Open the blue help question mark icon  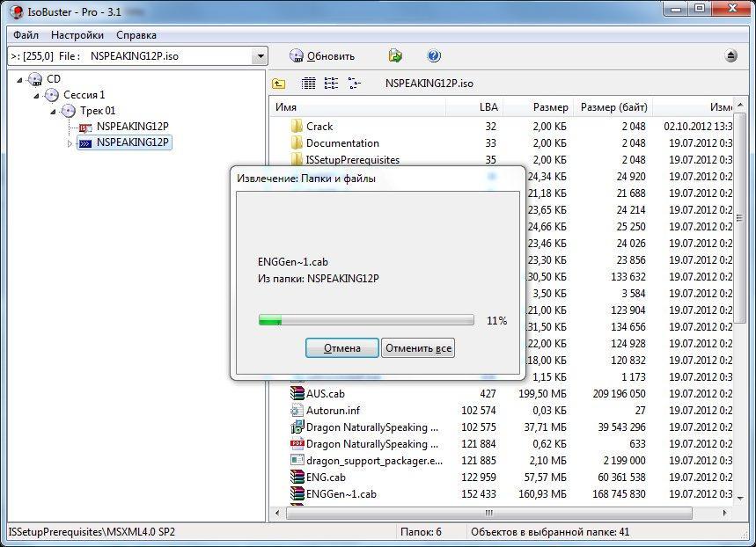(434, 56)
